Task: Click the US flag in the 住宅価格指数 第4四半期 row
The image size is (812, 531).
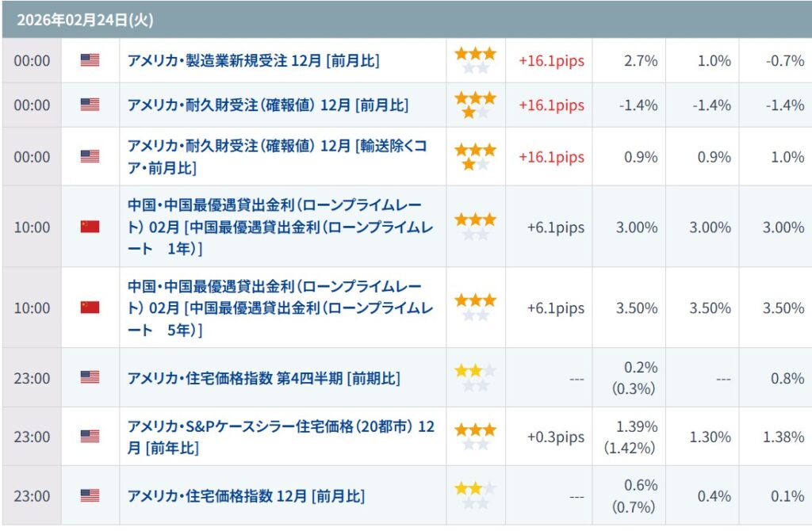Action: click(90, 378)
